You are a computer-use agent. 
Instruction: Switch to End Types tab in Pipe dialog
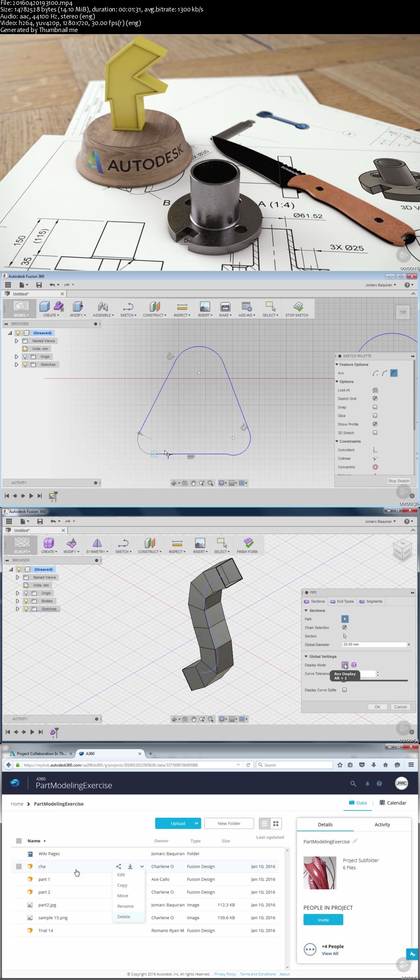point(342,601)
